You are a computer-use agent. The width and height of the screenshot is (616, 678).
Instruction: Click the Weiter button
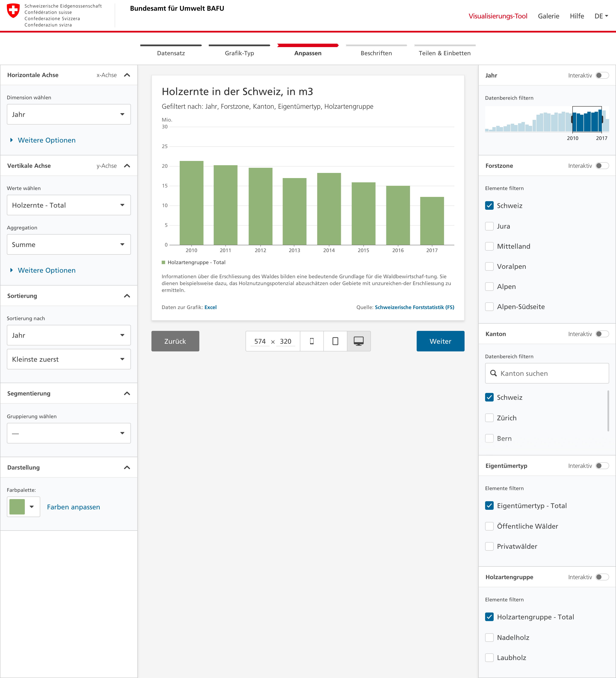pos(440,341)
